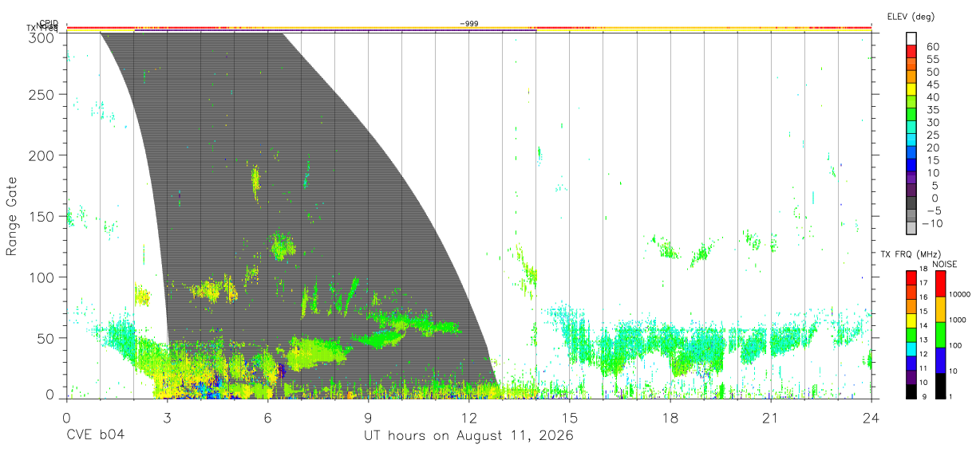Image resolution: width=980 pixels, height=452 pixels.
Task: Click the '25' label on ELEV colorbar
Action: [x=932, y=136]
